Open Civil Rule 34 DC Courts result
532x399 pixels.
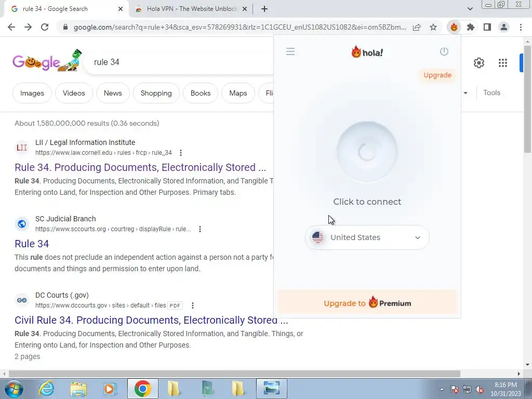click(151, 320)
